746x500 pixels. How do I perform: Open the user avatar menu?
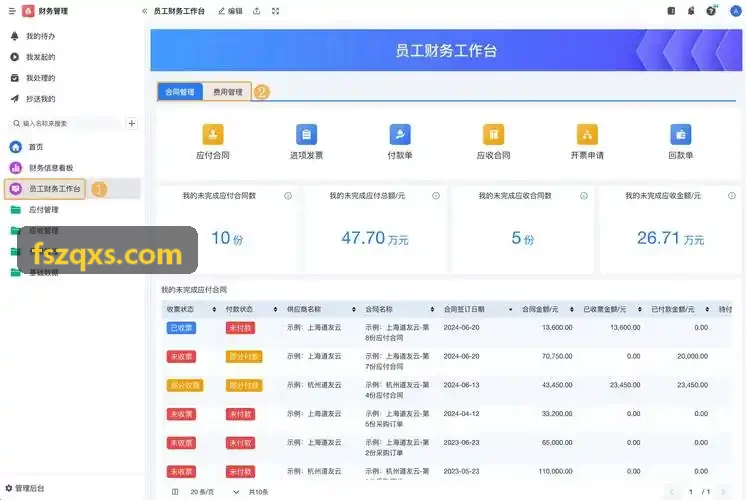(736, 11)
